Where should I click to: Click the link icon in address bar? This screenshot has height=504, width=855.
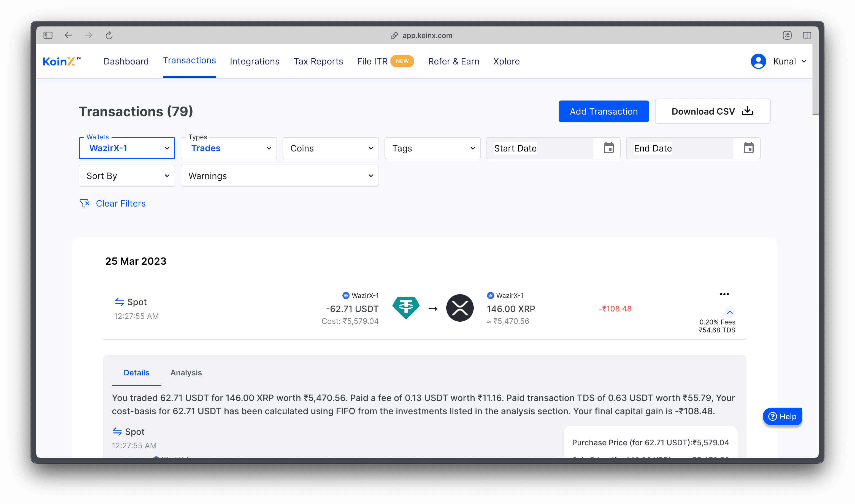(394, 36)
